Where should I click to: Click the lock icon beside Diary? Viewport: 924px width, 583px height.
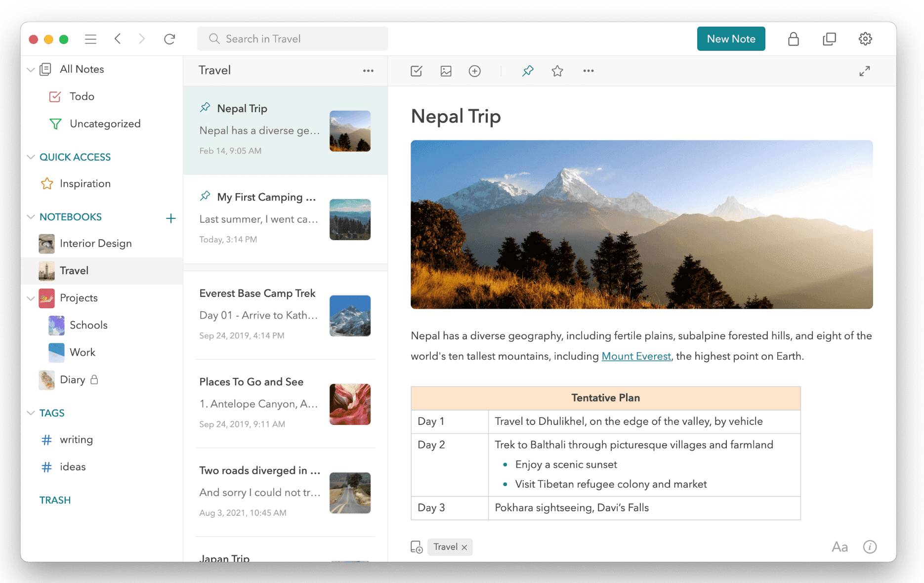[x=94, y=379]
